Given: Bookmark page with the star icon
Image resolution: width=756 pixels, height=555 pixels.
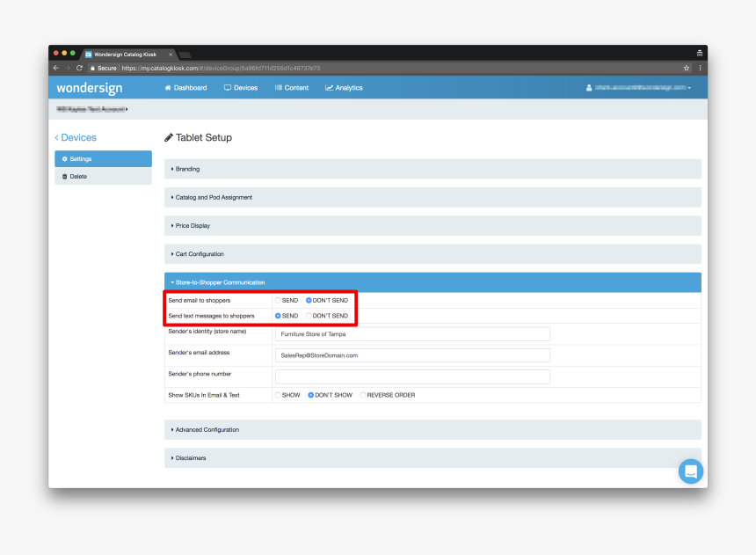Looking at the screenshot, I should click(686, 68).
